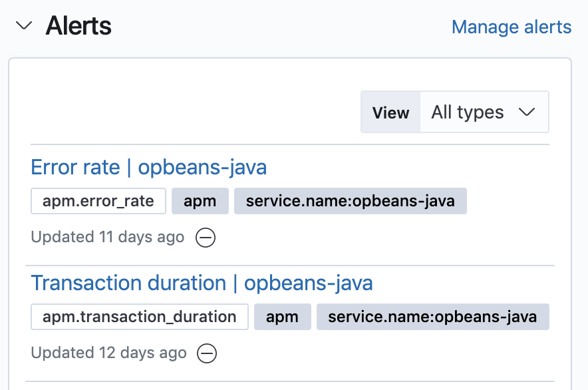Click the apm.error_rate badge
Viewport: 588px width, 390px height.
tap(98, 201)
